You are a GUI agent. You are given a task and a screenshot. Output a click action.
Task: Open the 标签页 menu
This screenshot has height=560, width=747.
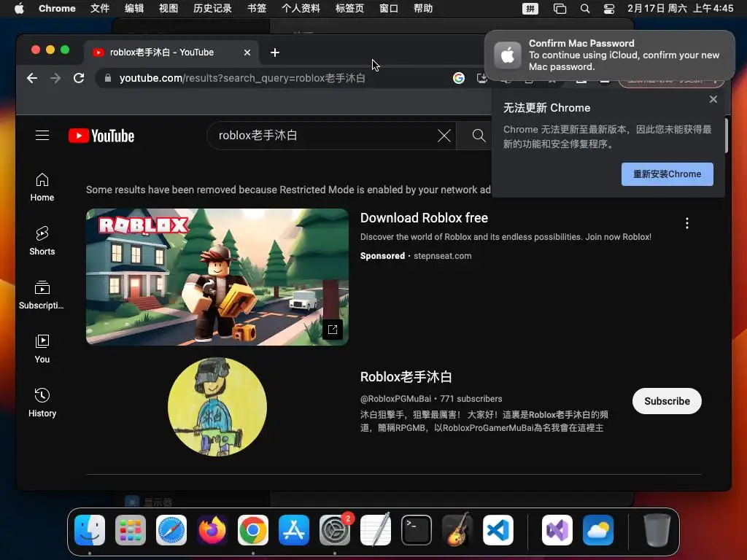click(349, 8)
